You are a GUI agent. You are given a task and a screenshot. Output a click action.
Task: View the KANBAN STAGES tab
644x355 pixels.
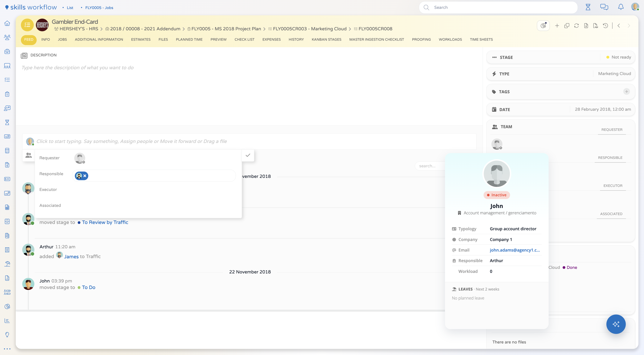(x=326, y=40)
